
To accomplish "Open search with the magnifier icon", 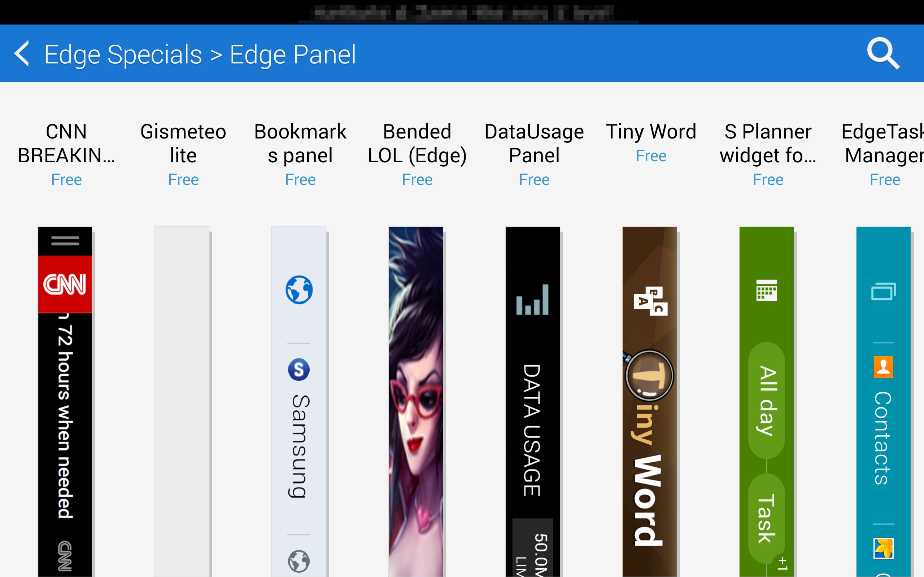I will (x=882, y=54).
